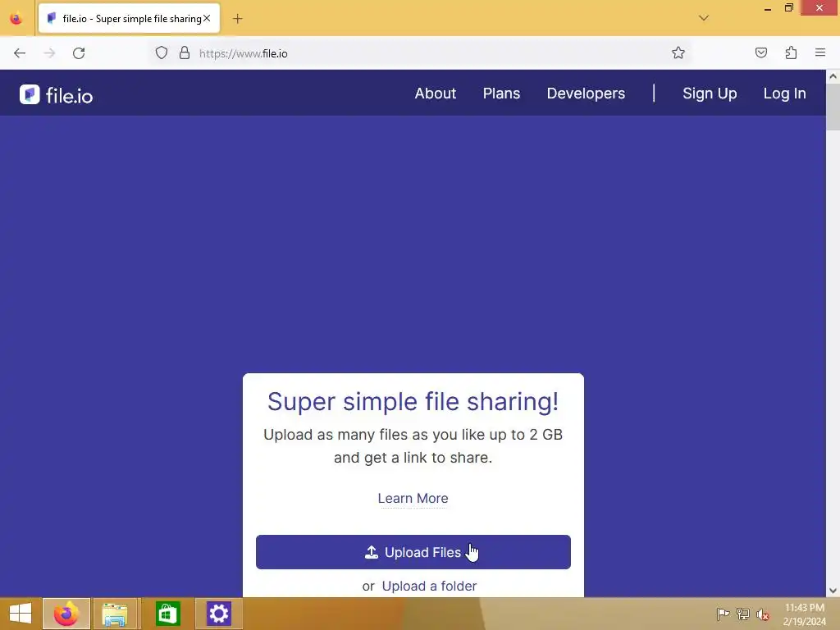Click the file.io logo
The image size is (840, 630).
pos(57,95)
